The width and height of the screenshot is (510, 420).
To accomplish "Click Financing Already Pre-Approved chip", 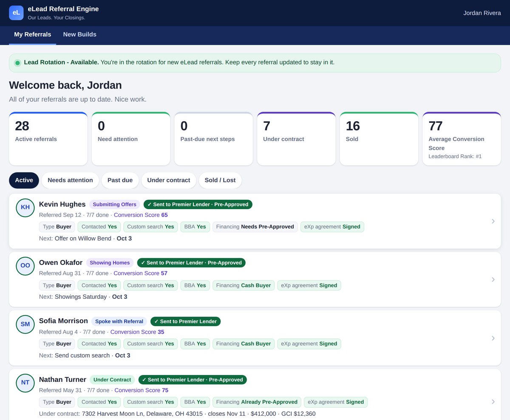I will (257, 402).
